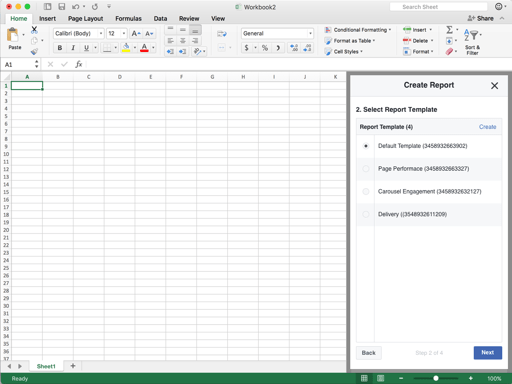Click the Save icon in the title bar
512x384 pixels.
point(62,7)
